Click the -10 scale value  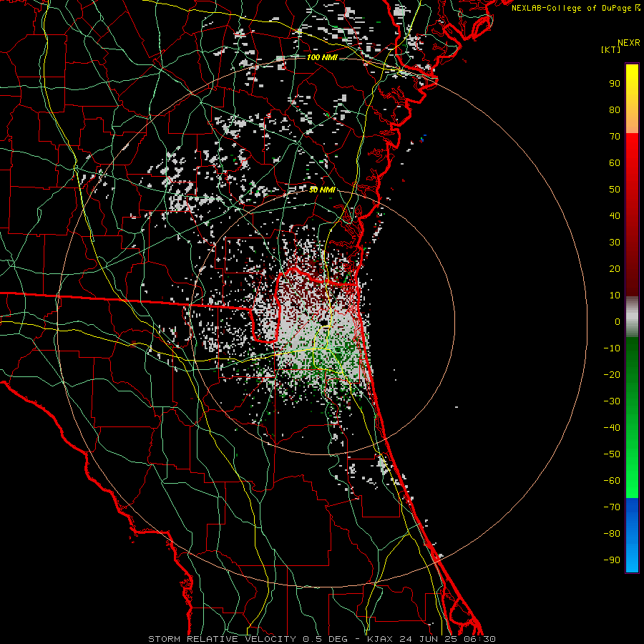pyautogui.click(x=612, y=348)
